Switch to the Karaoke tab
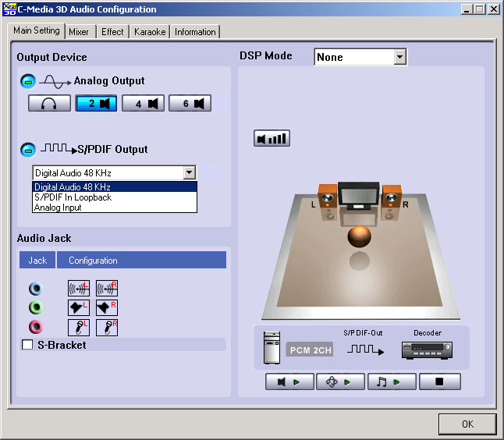504x440 pixels. click(x=150, y=32)
